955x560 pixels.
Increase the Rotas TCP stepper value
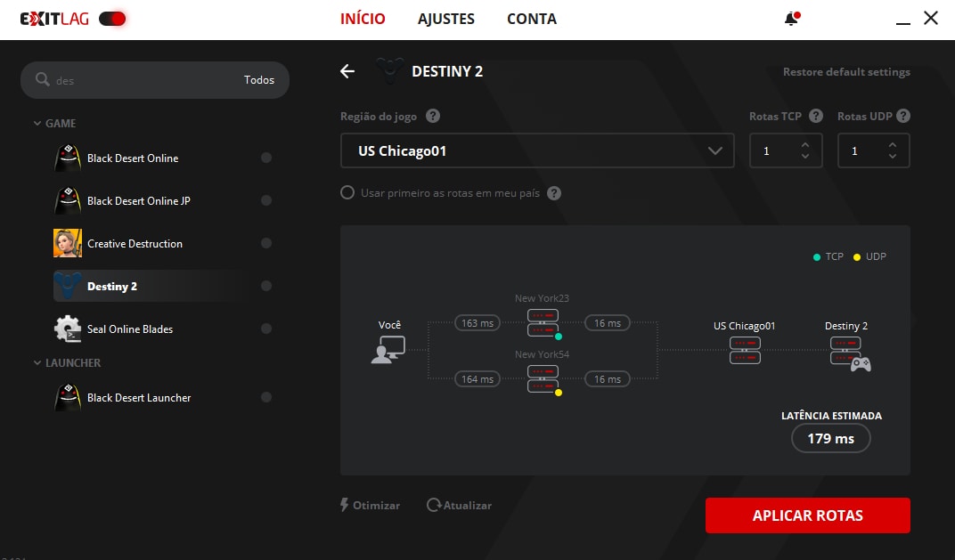pos(805,145)
